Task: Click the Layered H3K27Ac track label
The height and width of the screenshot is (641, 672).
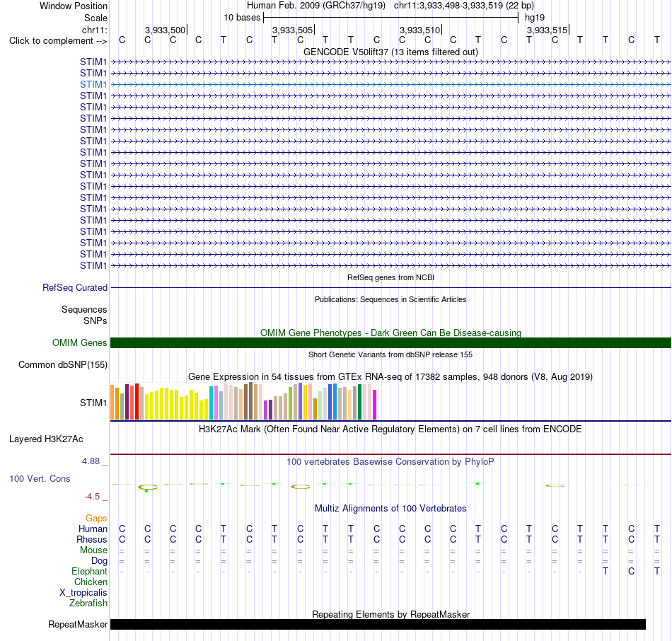Action: (x=46, y=439)
